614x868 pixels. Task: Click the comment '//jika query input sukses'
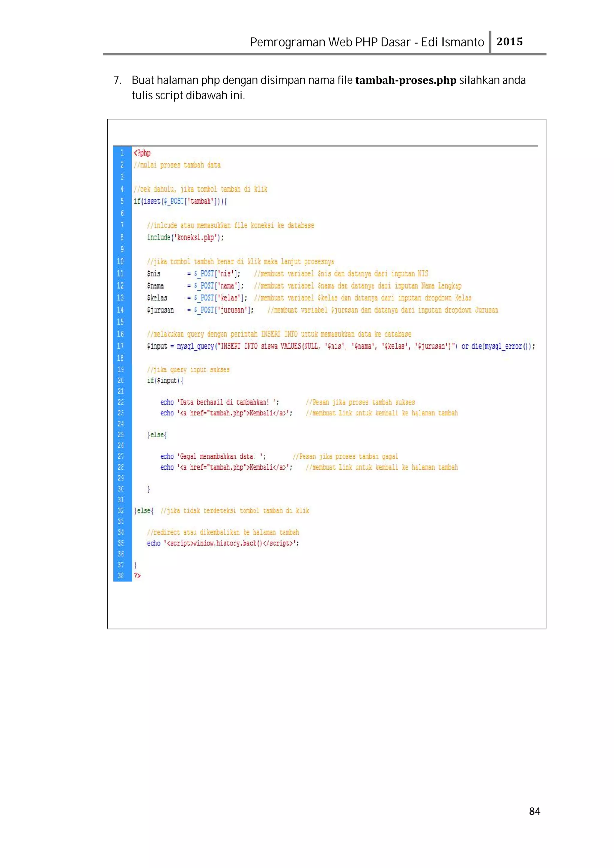pyautogui.click(x=188, y=370)
